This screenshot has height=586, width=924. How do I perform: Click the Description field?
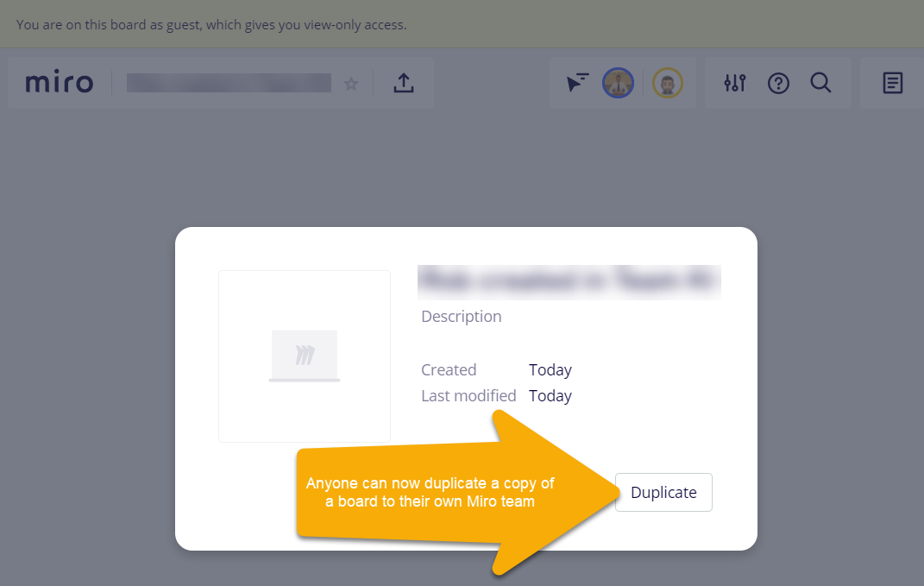pyautogui.click(x=462, y=317)
